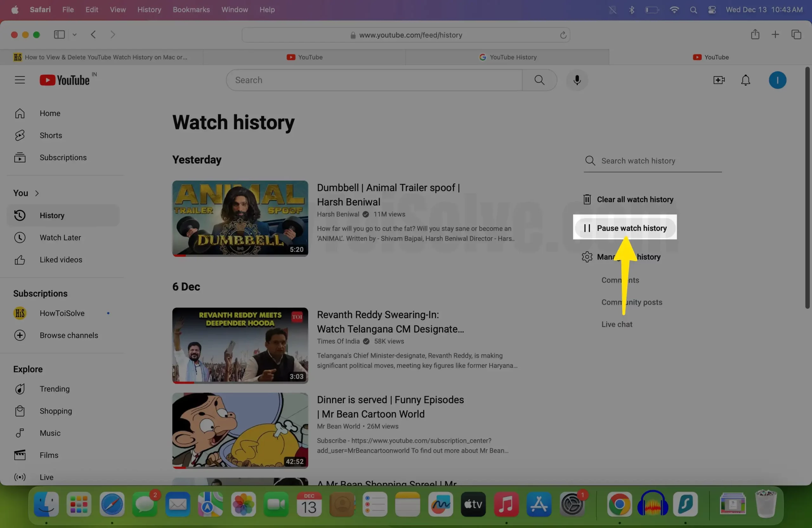
Task: Open the hamburger guide menu icon
Action: click(20, 80)
